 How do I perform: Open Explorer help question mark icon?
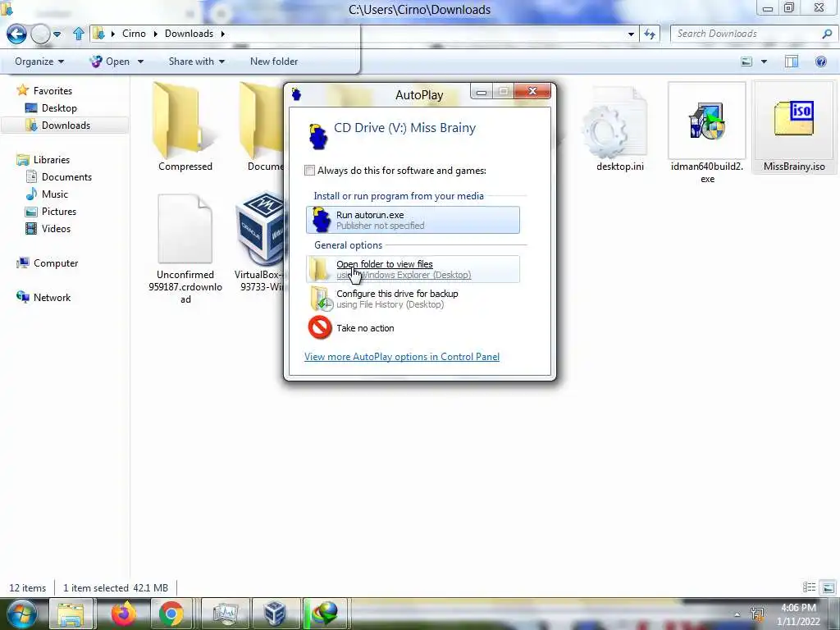click(x=820, y=62)
